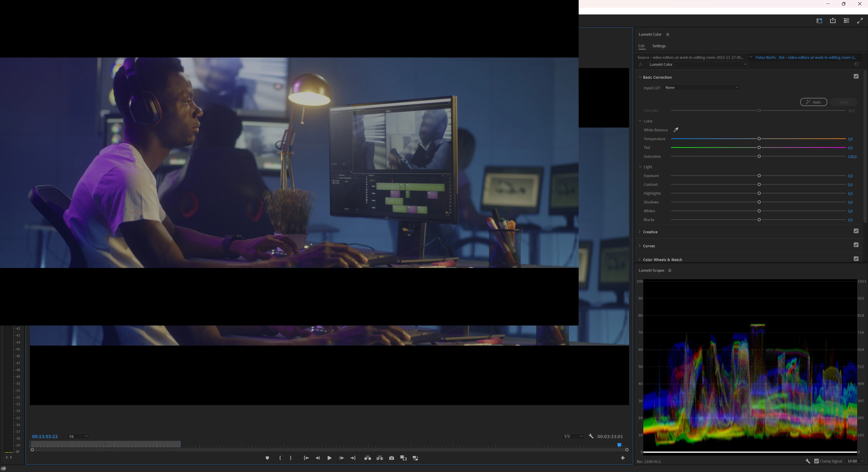868x472 pixels.
Task: Click the Export Frame camera icon
Action: click(392, 458)
